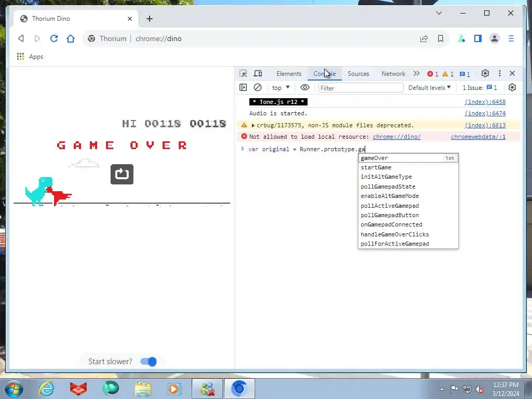Screen dimensions: 532x399
Task: Click the inspect element picker icon
Action: coord(243,73)
